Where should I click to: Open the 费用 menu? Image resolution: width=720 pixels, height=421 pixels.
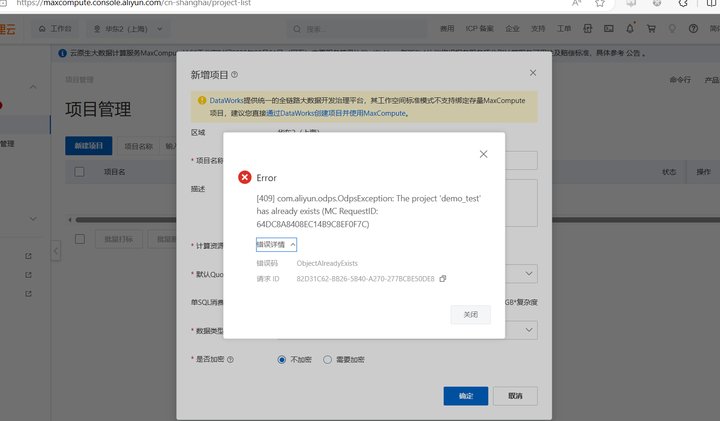click(447, 28)
